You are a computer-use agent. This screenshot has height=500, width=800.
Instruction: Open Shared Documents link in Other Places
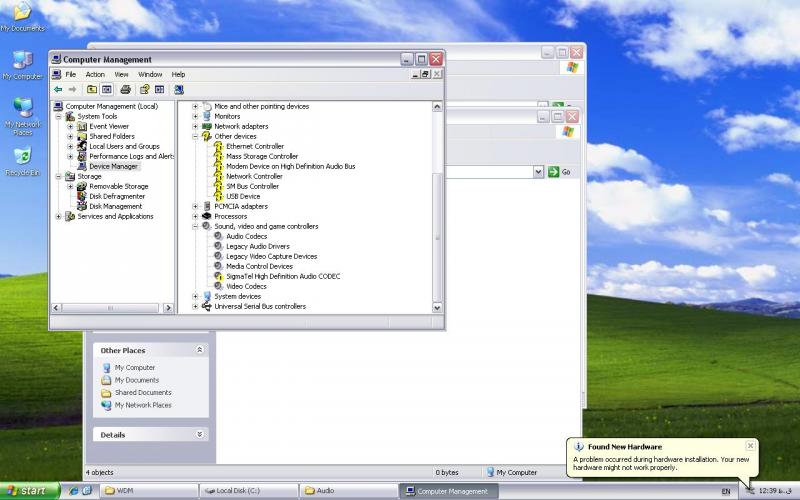[143, 392]
